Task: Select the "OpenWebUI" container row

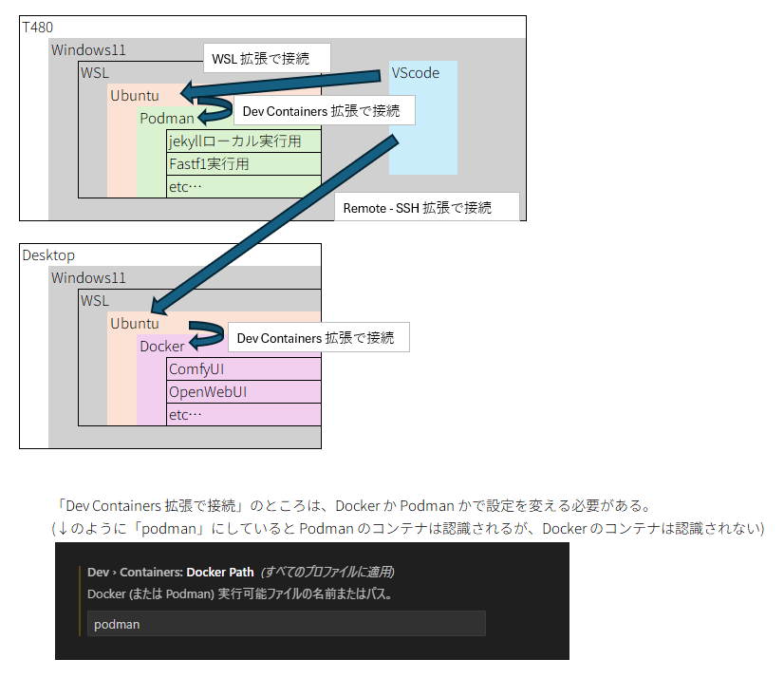Action: 244,392
